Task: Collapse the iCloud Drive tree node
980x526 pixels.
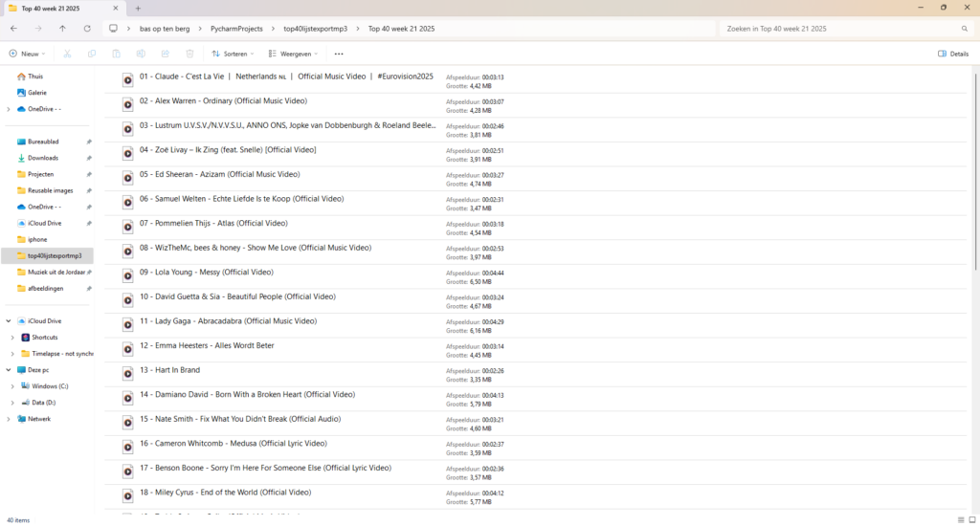Action: (8, 321)
